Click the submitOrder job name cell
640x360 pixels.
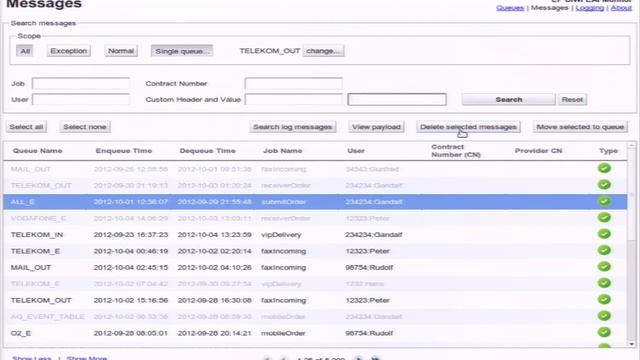pyautogui.click(x=284, y=202)
